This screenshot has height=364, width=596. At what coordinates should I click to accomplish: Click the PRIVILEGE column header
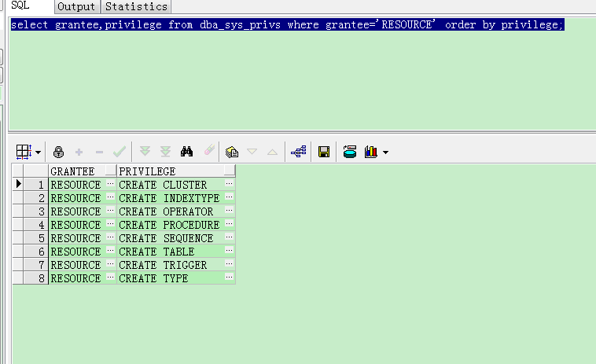pyautogui.click(x=176, y=171)
